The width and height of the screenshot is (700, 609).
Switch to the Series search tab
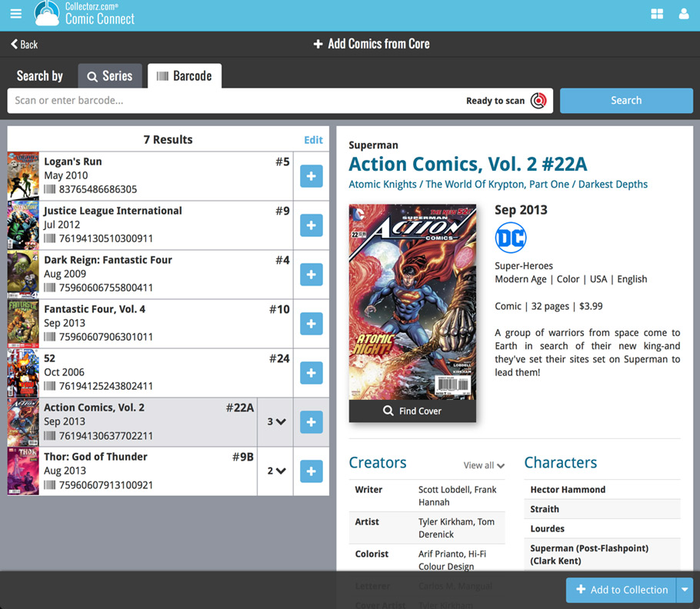point(110,76)
